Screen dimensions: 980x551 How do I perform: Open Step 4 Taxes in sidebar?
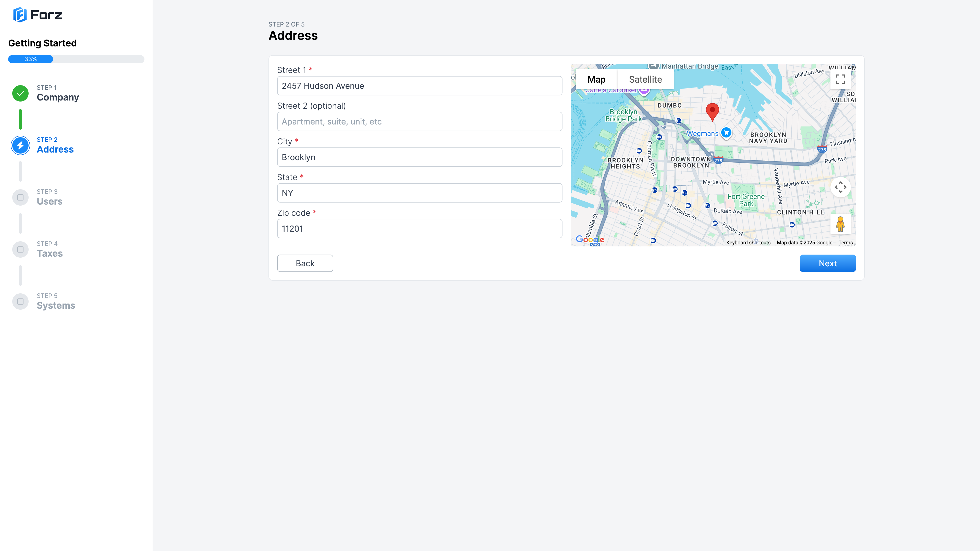50,250
